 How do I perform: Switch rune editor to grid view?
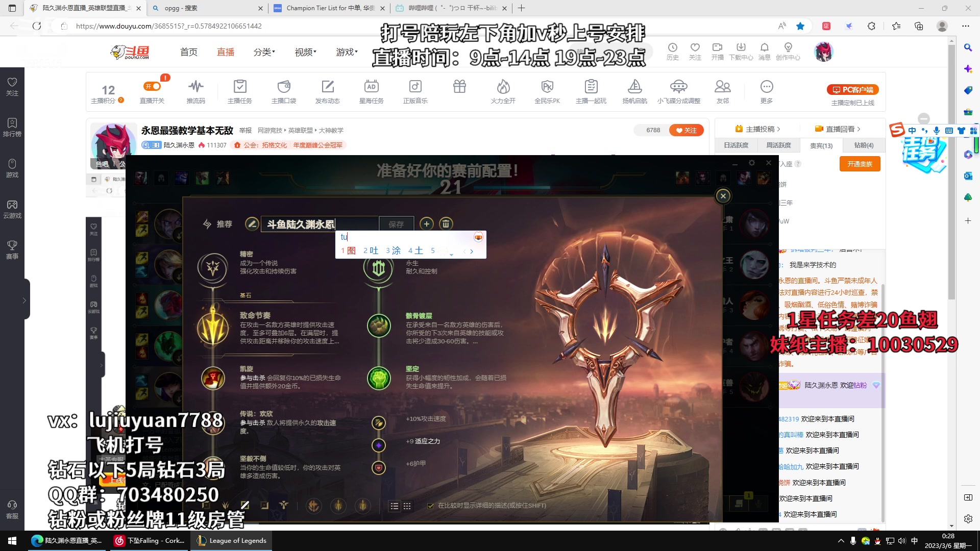(407, 506)
